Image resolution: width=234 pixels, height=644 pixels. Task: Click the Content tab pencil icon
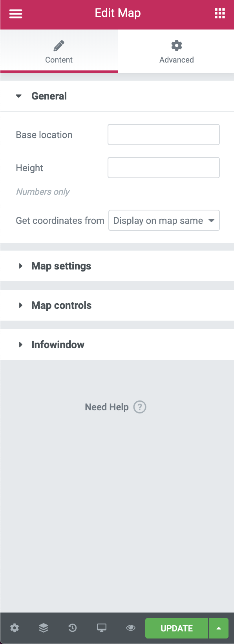tap(58, 45)
